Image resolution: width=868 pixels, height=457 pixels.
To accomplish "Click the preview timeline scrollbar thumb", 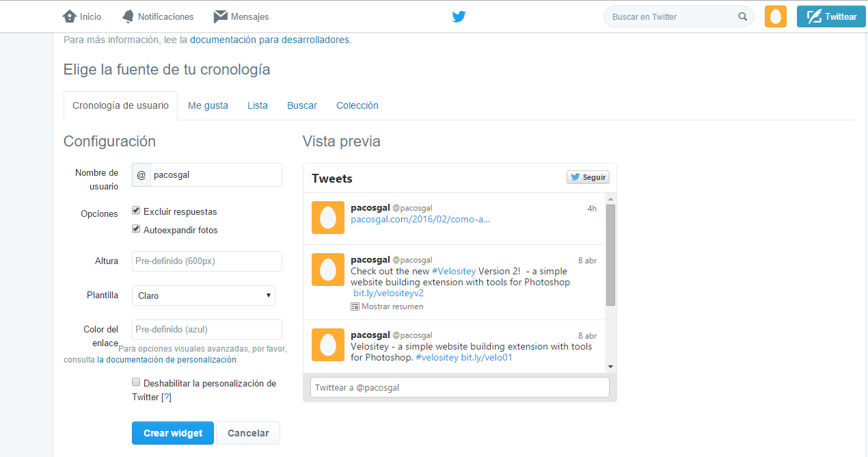I will 610,254.
